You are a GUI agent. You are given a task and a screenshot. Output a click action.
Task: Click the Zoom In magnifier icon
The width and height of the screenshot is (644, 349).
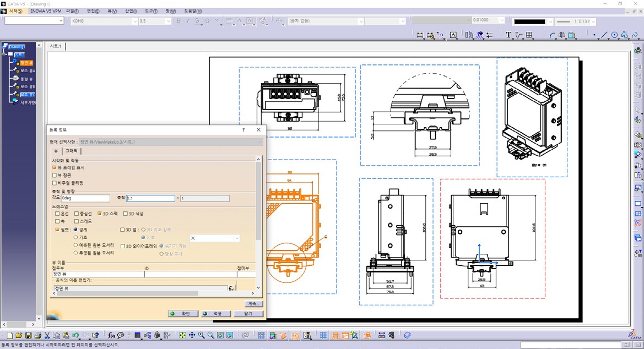tap(202, 335)
